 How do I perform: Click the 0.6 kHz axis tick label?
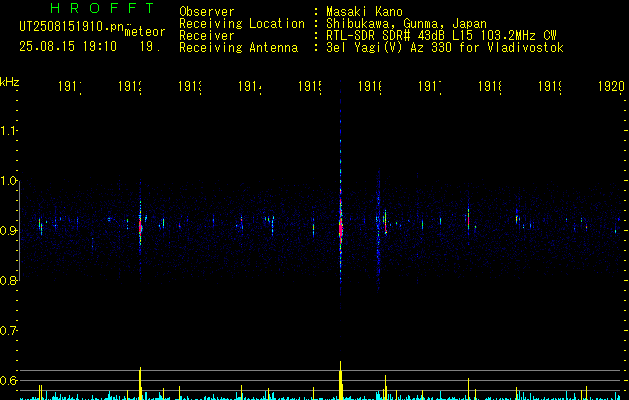coord(8,380)
